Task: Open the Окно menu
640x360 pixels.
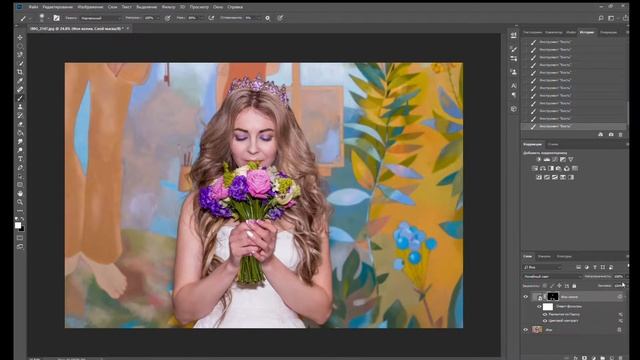Action: pyautogui.click(x=218, y=7)
